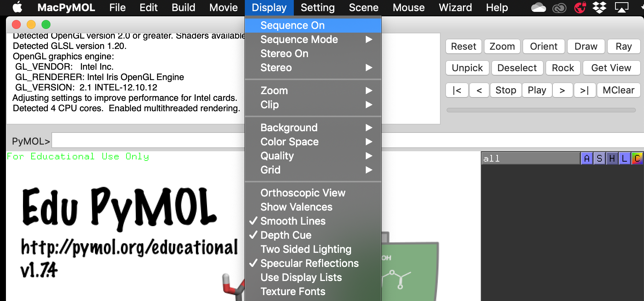
Task: Click the PyMOL command input field
Action: 148,141
